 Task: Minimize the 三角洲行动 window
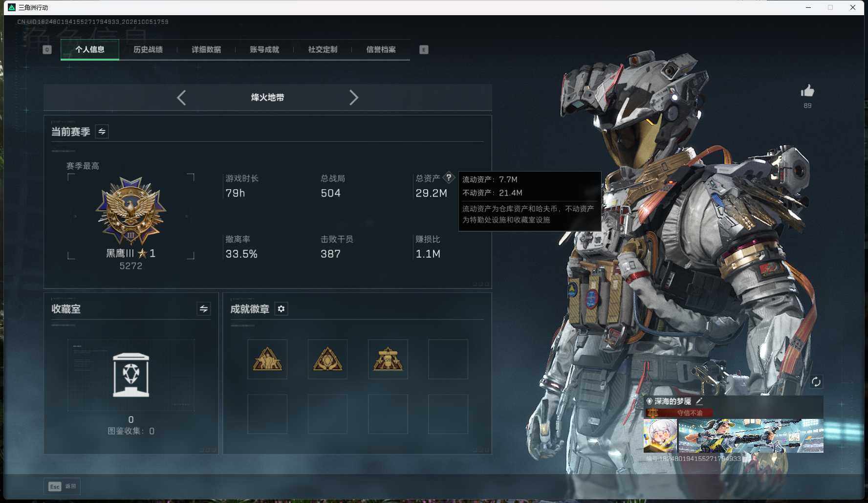click(808, 7)
